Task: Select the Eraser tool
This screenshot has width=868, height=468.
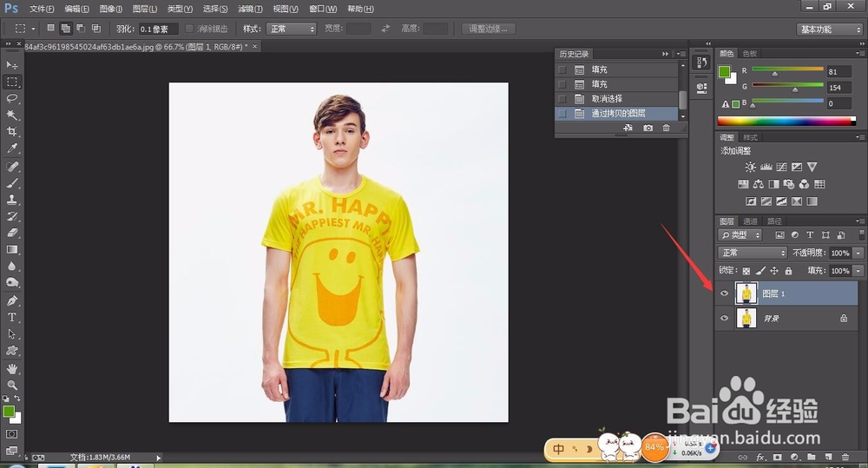Action: click(11, 234)
